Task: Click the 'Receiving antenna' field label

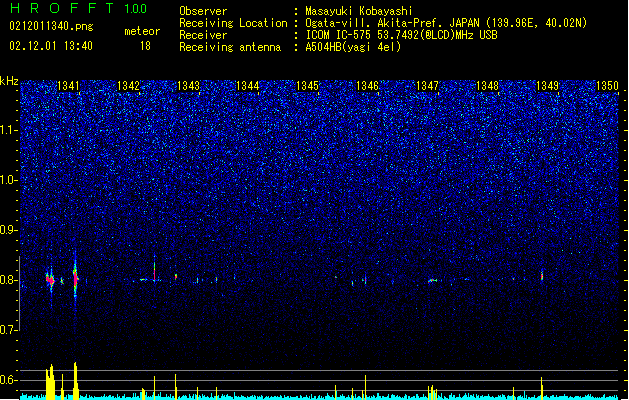Action: pyautogui.click(x=230, y=47)
